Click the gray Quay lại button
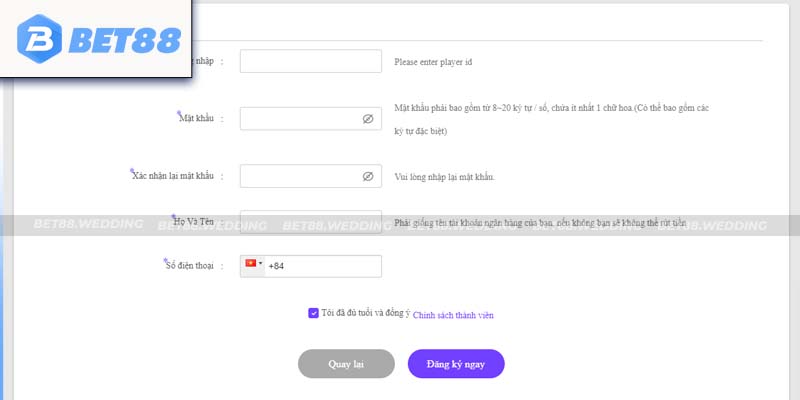The image size is (800, 400). [x=346, y=364]
